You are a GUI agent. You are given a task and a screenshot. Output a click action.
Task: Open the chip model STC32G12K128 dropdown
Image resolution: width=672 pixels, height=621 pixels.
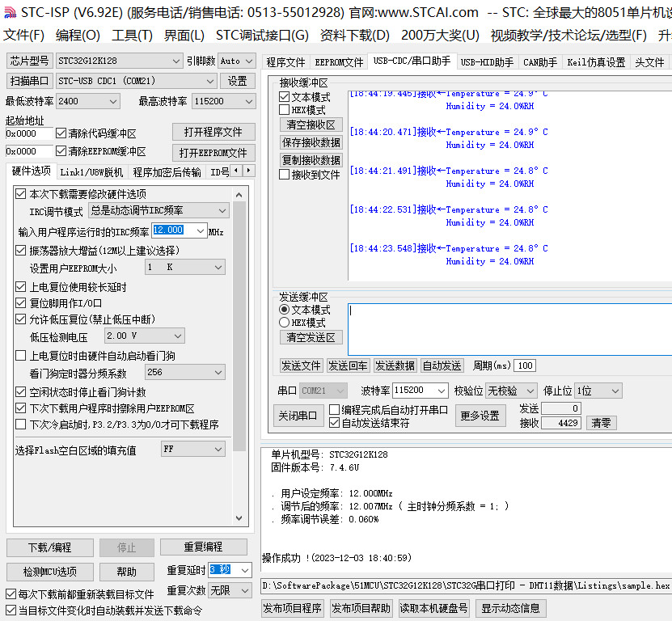pyautogui.click(x=120, y=61)
